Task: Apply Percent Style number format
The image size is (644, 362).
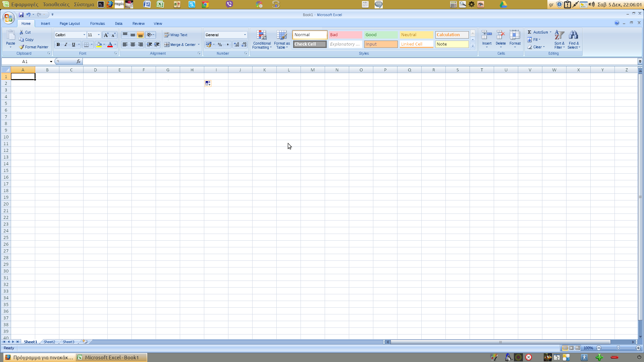Action: coord(220,45)
